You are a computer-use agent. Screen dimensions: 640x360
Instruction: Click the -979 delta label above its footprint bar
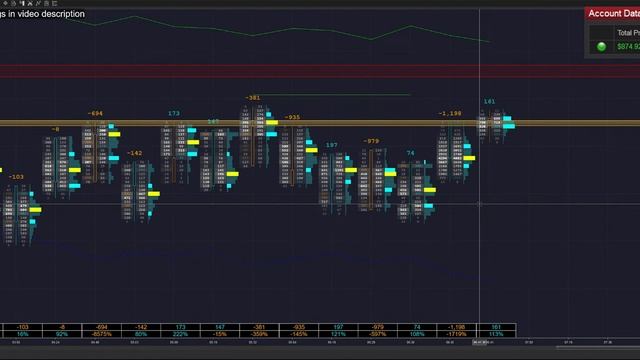[x=371, y=141]
